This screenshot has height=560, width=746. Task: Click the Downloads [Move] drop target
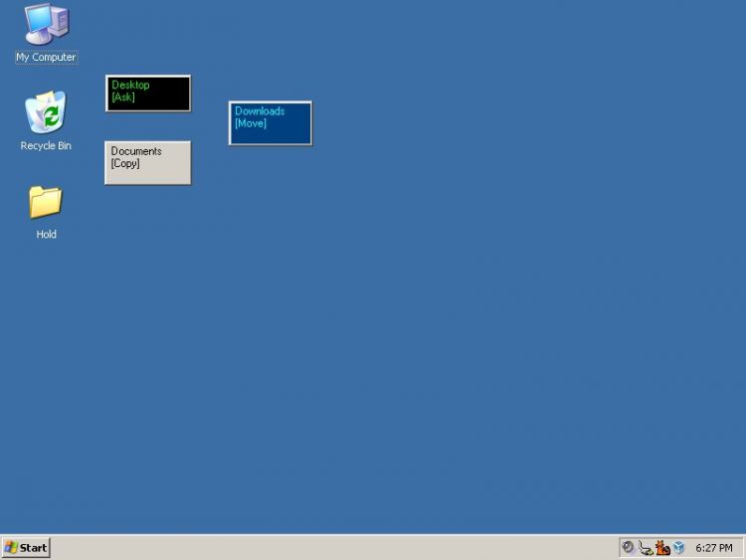pos(271,123)
